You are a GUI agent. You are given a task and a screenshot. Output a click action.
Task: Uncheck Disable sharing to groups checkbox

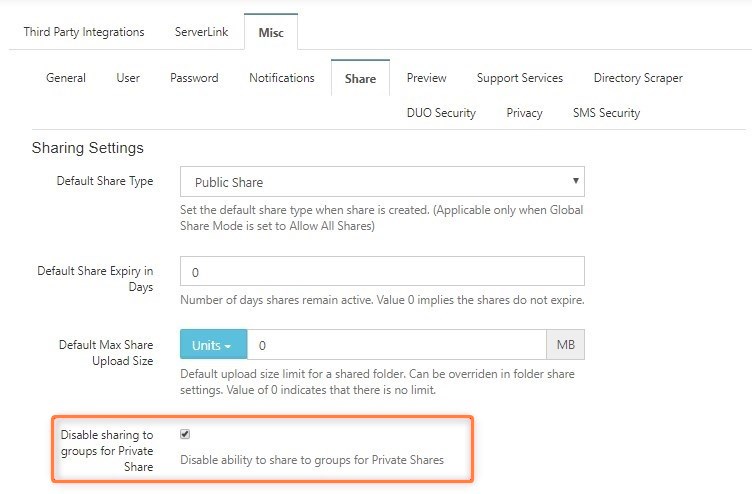tap(185, 434)
